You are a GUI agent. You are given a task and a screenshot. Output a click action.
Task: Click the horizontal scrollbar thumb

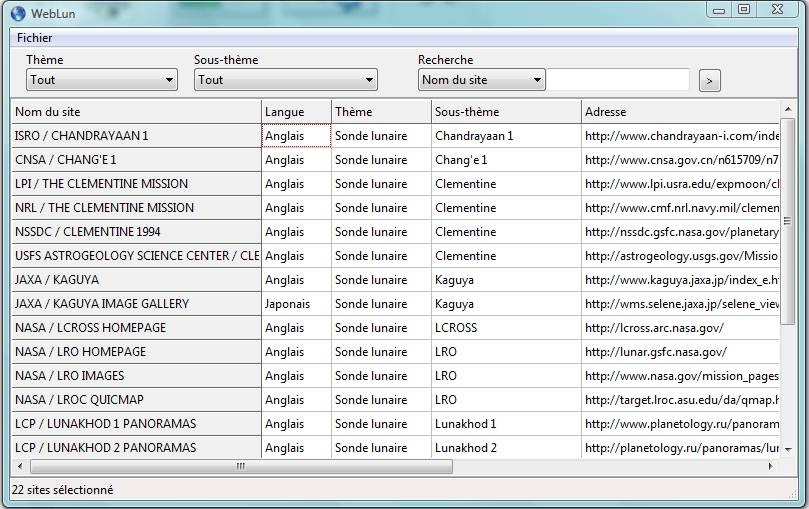pyautogui.click(x=241, y=467)
